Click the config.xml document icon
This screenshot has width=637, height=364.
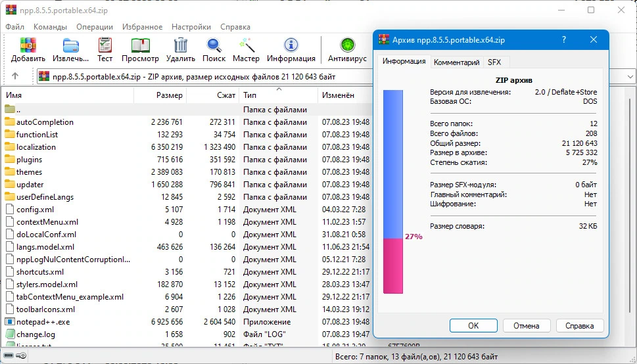(x=10, y=210)
